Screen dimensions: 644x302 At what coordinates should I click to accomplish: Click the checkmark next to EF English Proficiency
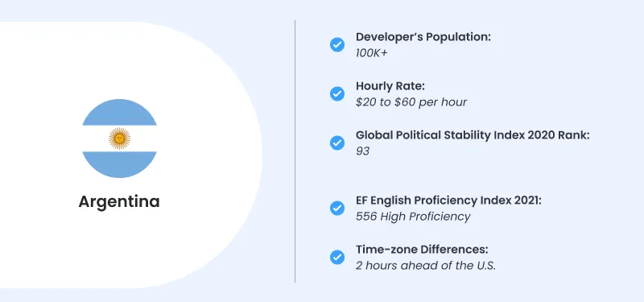(337, 209)
